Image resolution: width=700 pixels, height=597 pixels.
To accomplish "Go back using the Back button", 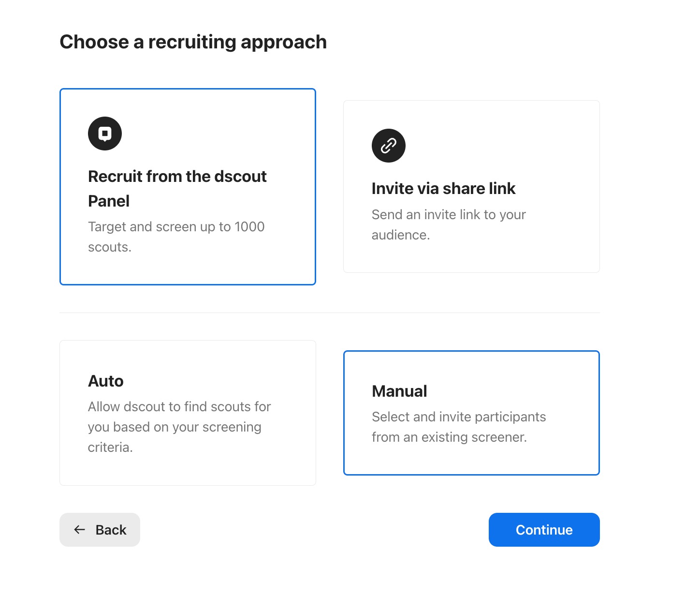I will point(100,530).
